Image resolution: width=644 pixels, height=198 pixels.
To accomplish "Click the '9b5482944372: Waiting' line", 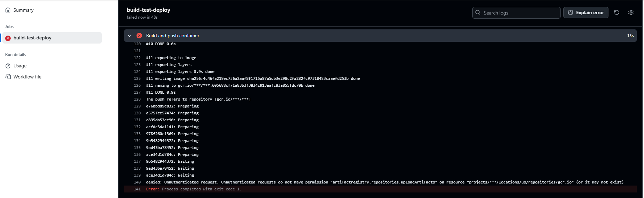I will click(x=170, y=161).
